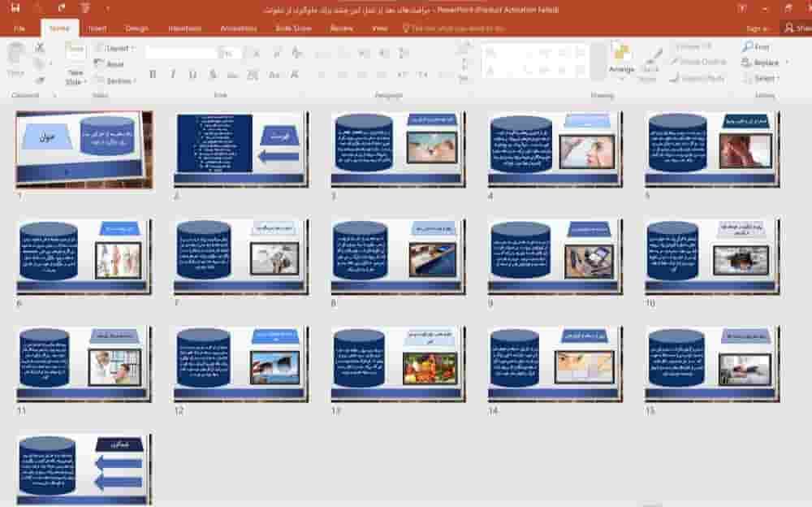Open the Clipboard pane launcher
This screenshot has width=812, height=507.
click(x=54, y=95)
